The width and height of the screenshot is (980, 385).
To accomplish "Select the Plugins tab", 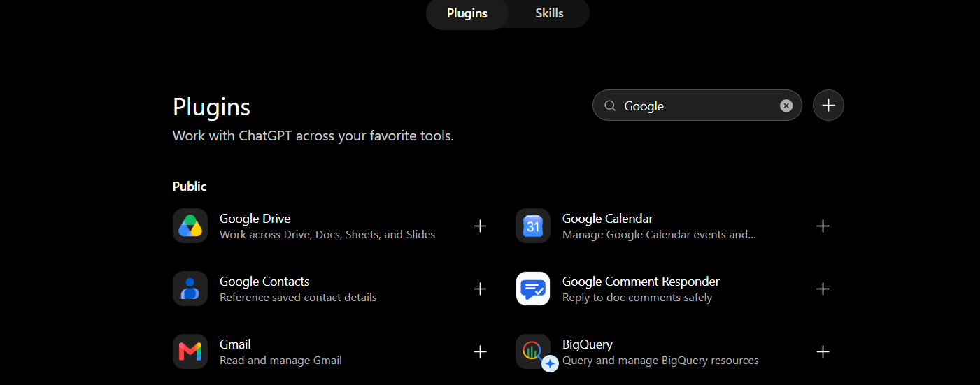I will (x=467, y=13).
